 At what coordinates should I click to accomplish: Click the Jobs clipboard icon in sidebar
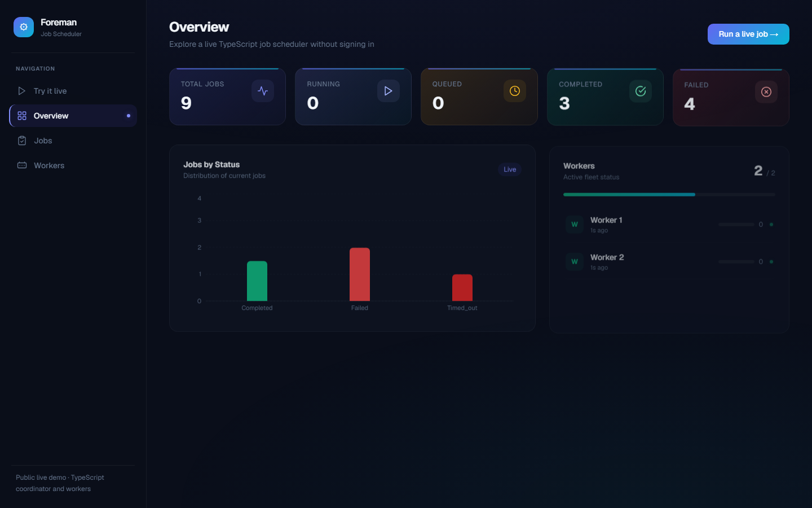22,141
